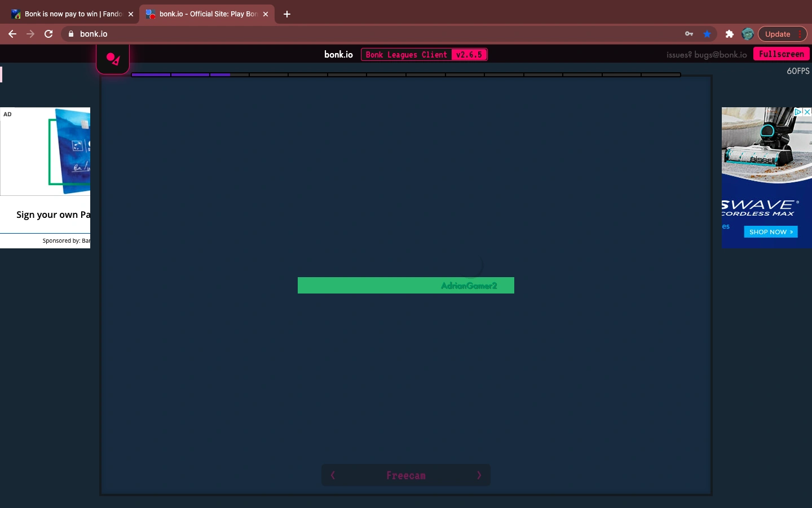This screenshot has width=812, height=508.
Task: Open the Chrome three-dot menu
Action: click(801, 34)
